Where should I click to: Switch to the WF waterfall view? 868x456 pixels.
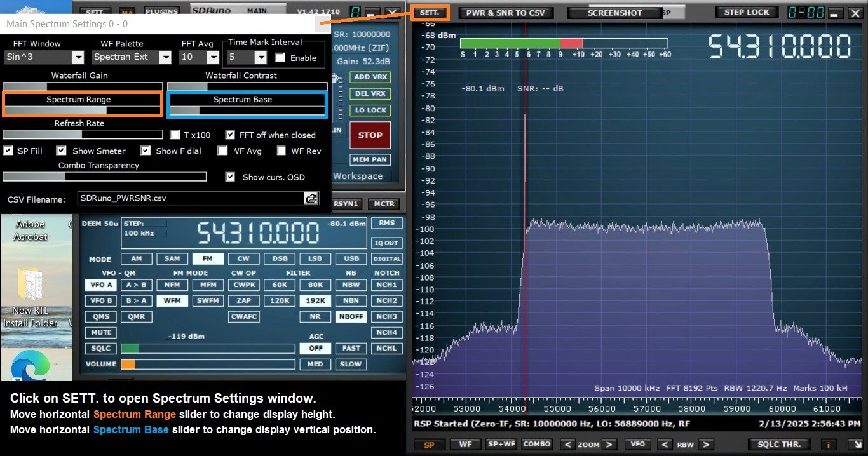pyautogui.click(x=466, y=445)
